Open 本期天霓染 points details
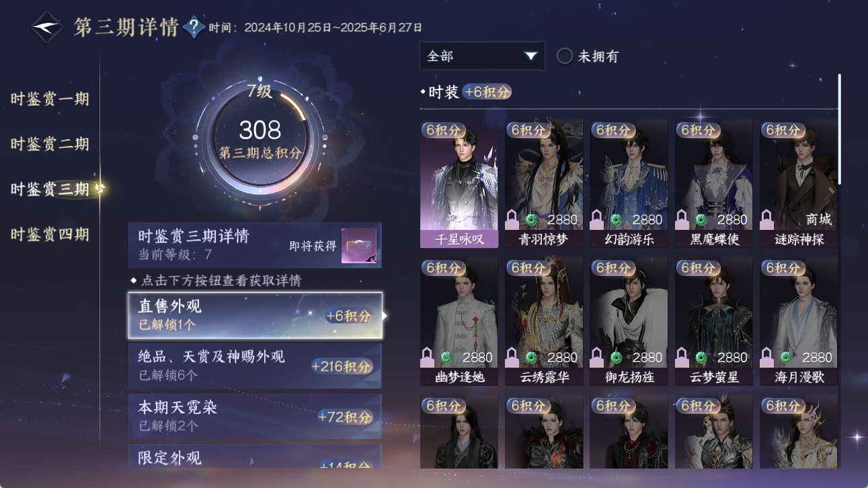 tap(255, 416)
